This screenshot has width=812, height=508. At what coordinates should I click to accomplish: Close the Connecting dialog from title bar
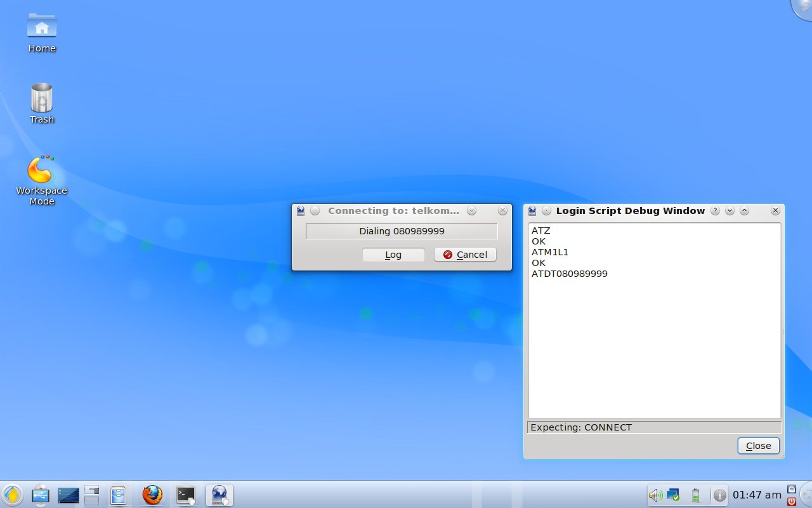pos(502,211)
